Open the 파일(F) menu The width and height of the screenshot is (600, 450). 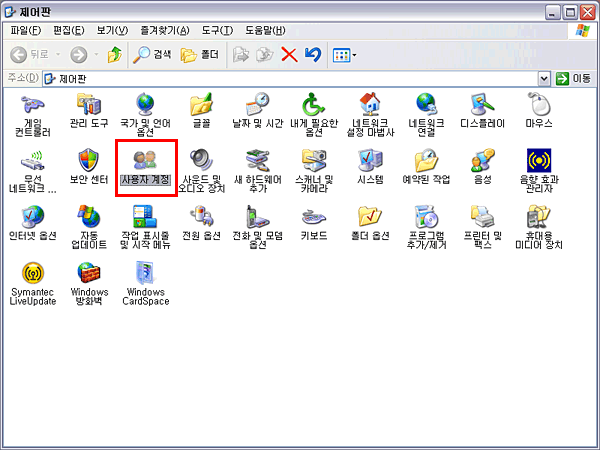coord(25,31)
